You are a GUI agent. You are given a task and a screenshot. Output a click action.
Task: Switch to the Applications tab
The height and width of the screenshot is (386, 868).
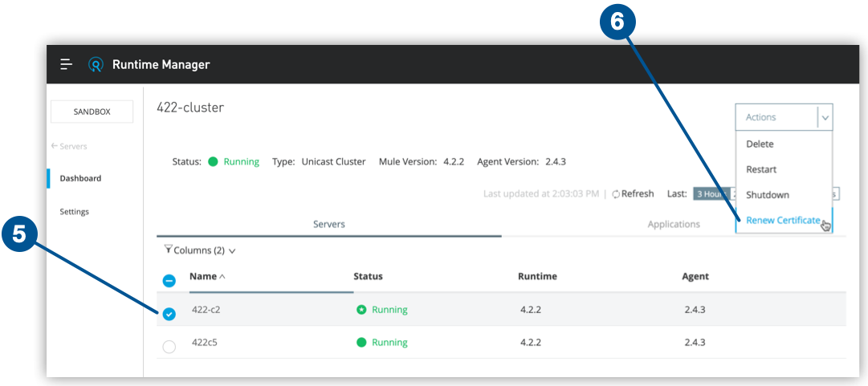tap(674, 225)
